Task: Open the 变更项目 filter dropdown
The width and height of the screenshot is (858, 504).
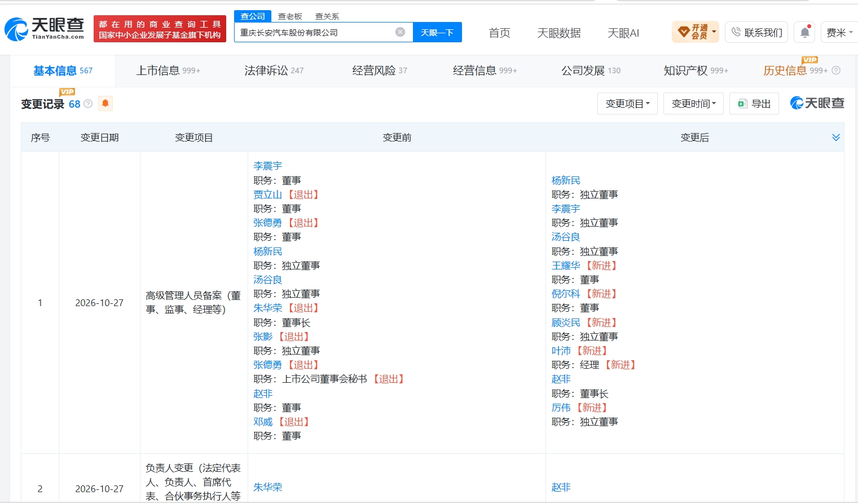Action: pos(627,104)
